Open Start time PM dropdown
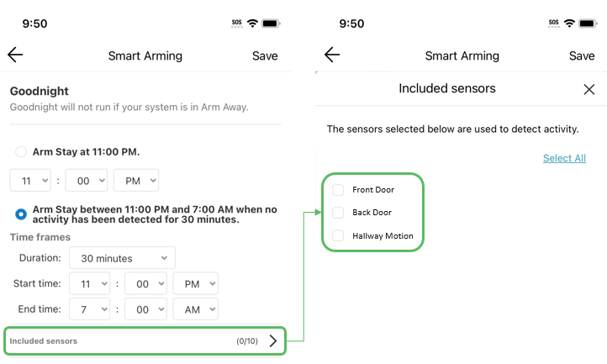 click(196, 283)
